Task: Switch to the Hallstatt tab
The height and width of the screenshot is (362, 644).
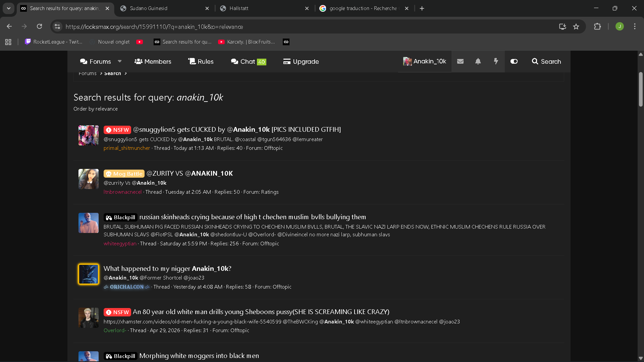Action: pos(264,8)
